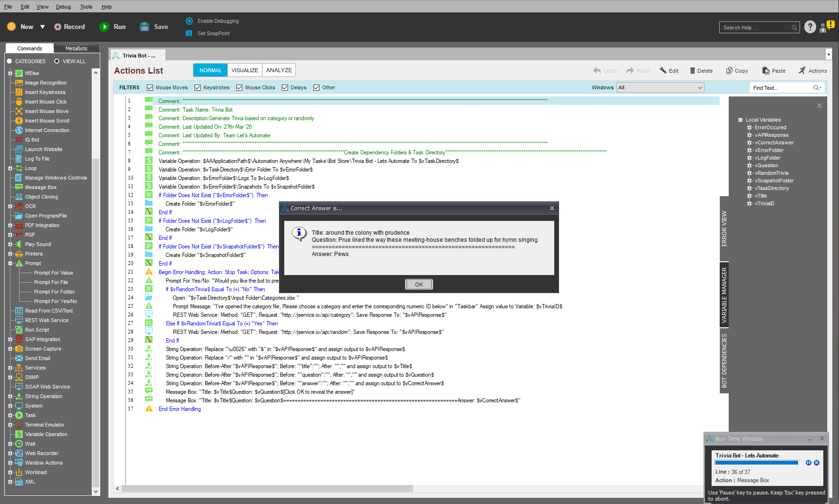Open the New button dropdown arrow
Image resolution: width=839 pixels, height=504 pixels.
[x=42, y=27]
